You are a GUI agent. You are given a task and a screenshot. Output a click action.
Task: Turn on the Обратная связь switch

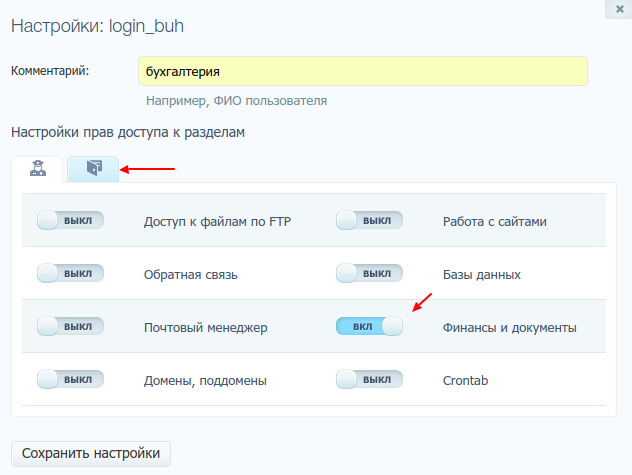click(70, 273)
